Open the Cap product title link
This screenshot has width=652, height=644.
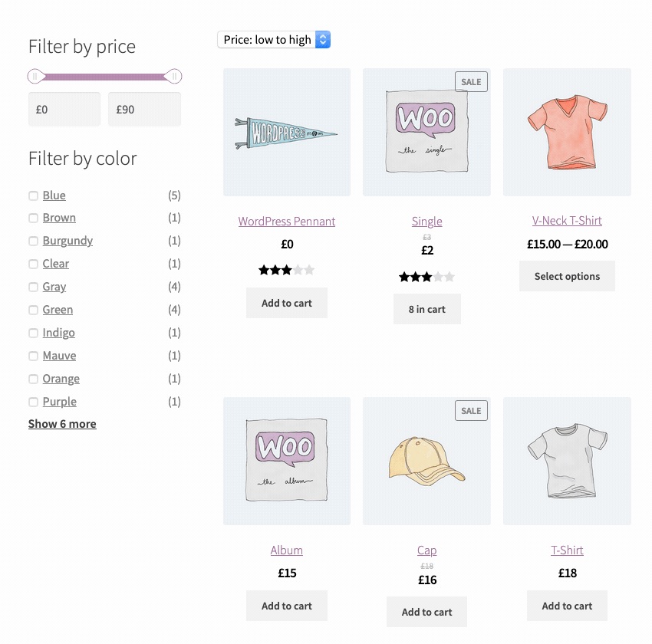[426, 550]
